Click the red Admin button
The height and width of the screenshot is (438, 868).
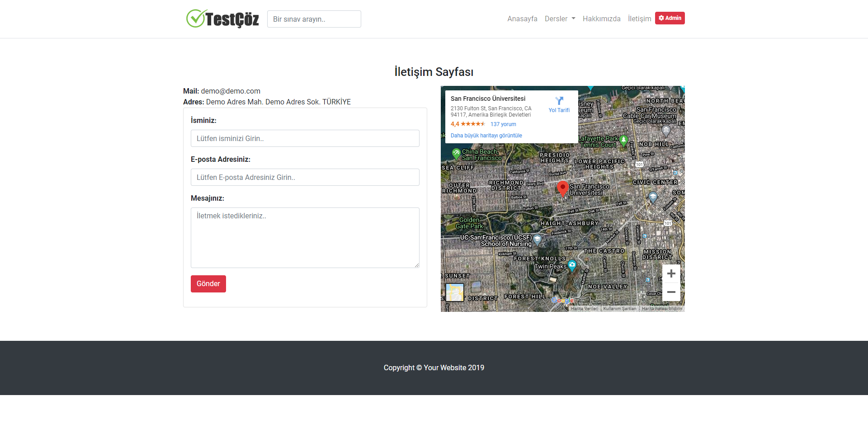pyautogui.click(x=670, y=18)
